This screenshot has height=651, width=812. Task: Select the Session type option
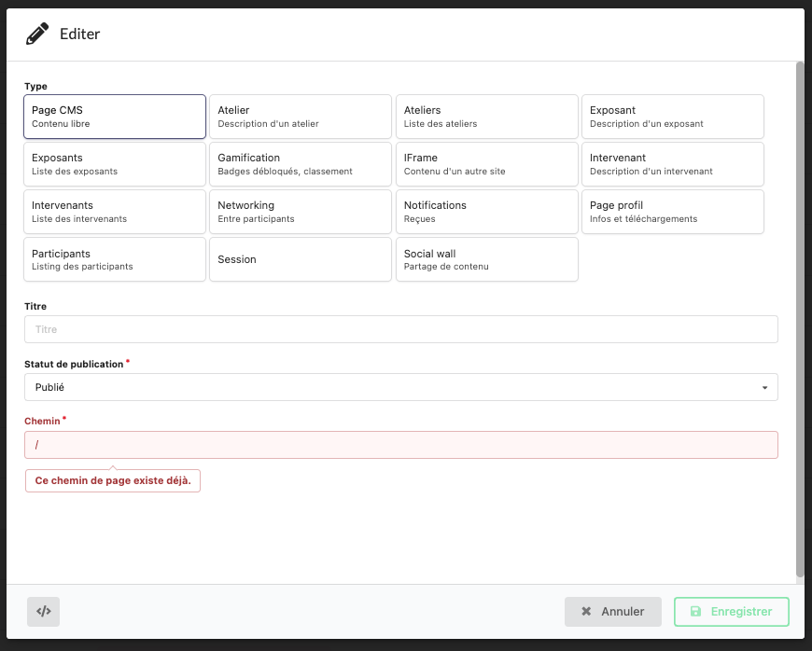[300, 259]
